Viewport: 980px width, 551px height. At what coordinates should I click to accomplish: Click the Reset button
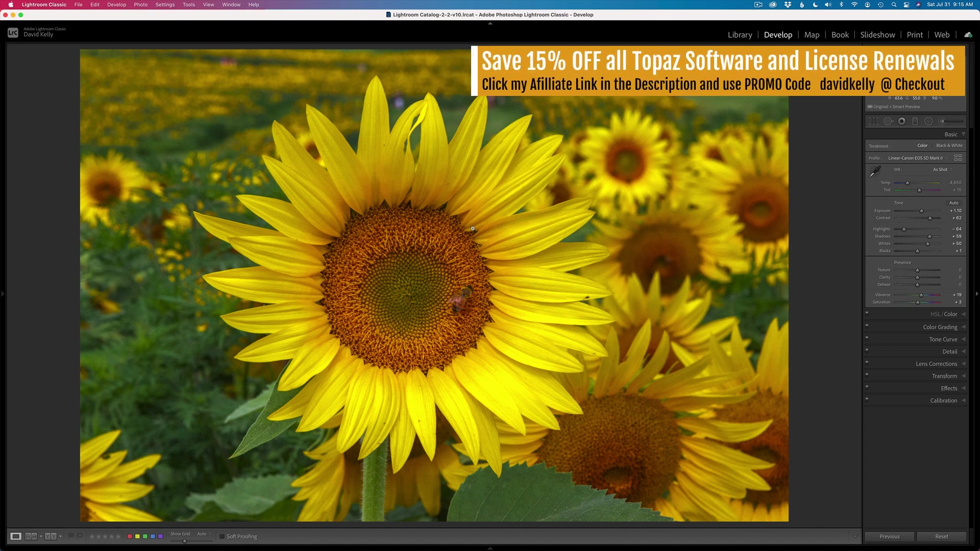(x=942, y=536)
